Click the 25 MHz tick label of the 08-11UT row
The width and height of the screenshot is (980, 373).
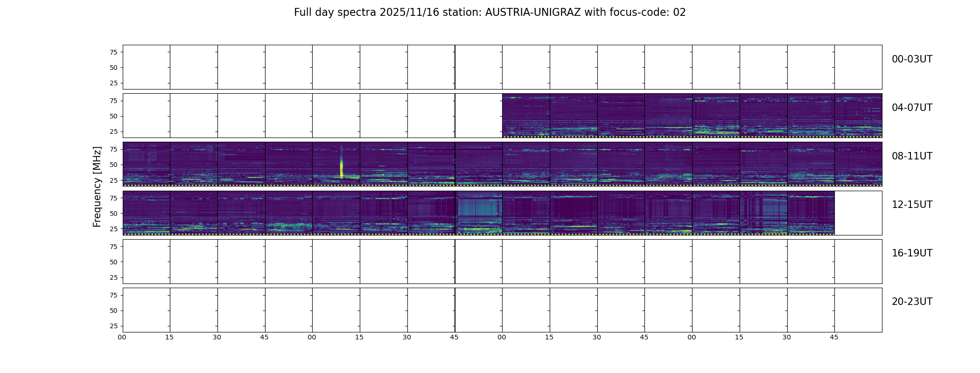coord(113,180)
